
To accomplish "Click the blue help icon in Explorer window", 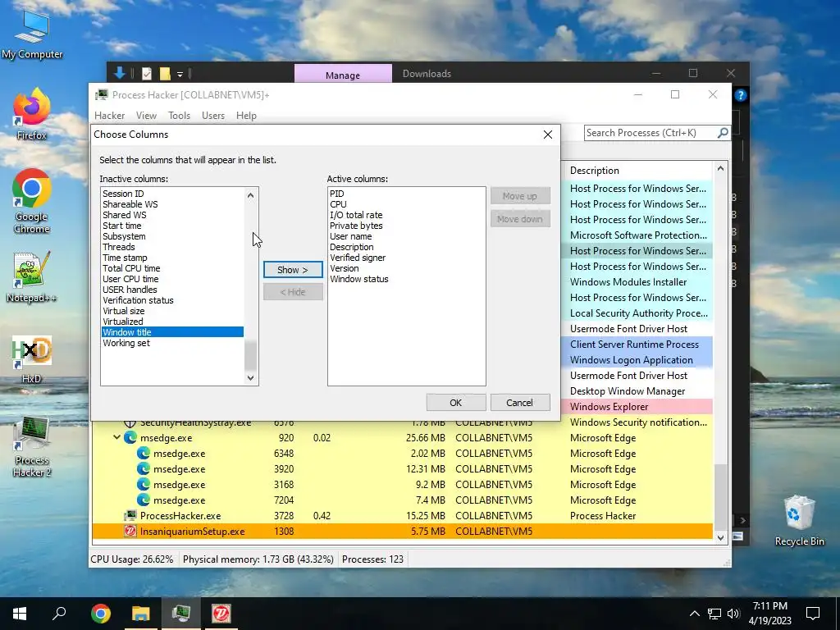I will tap(741, 95).
